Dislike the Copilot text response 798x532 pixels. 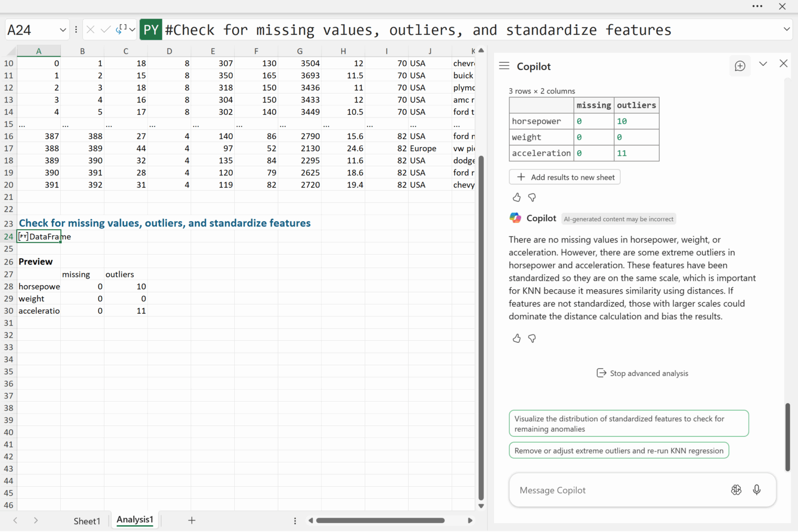[x=532, y=338]
